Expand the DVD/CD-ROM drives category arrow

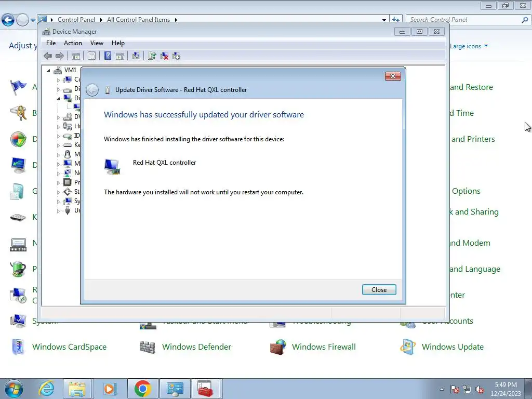[58, 118]
